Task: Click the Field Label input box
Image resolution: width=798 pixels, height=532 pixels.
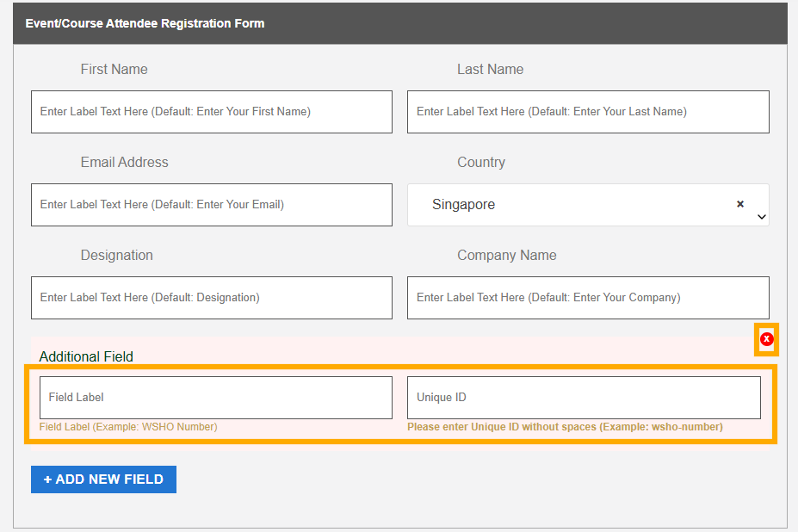Action: [x=215, y=398]
